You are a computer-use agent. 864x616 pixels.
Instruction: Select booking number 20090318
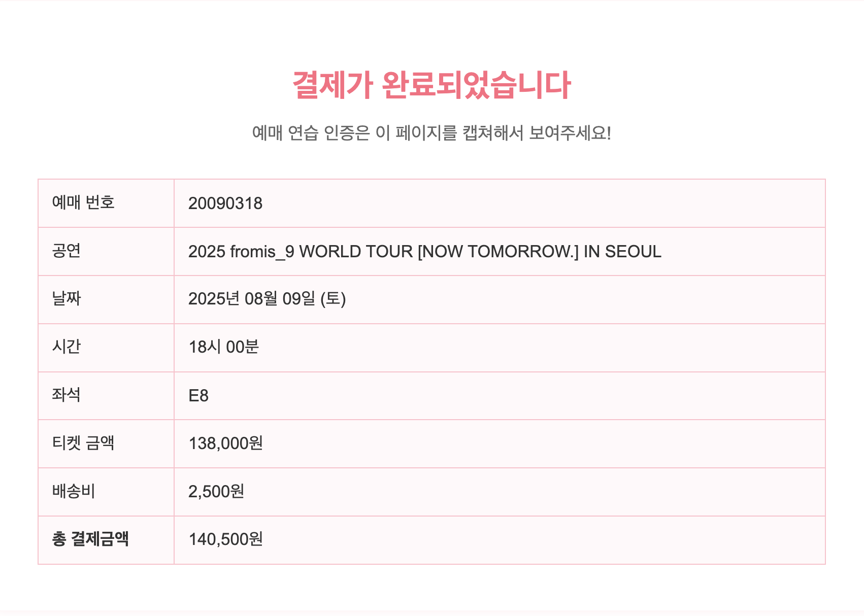point(225,203)
